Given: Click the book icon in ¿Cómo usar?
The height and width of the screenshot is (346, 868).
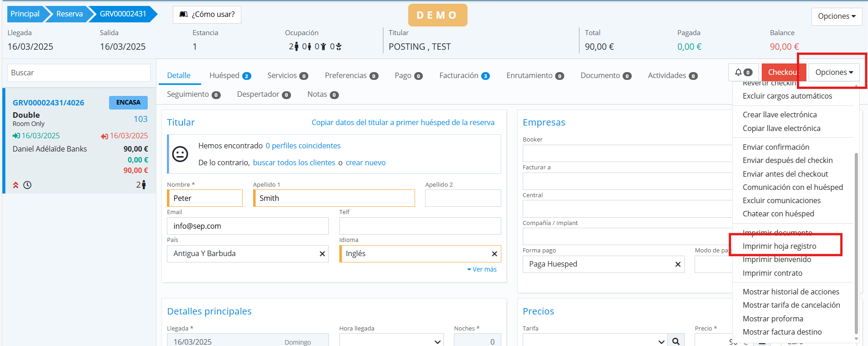Looking at the screenshot, I should 183,15.
